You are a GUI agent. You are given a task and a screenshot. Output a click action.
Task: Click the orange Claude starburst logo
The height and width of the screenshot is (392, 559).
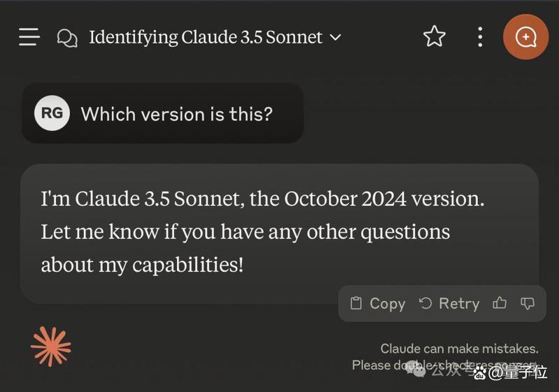[x=51, y=347]
